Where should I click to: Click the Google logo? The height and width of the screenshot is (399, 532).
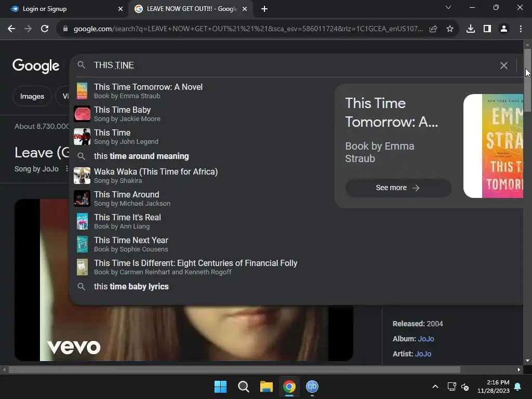click(x=36, y=66)
